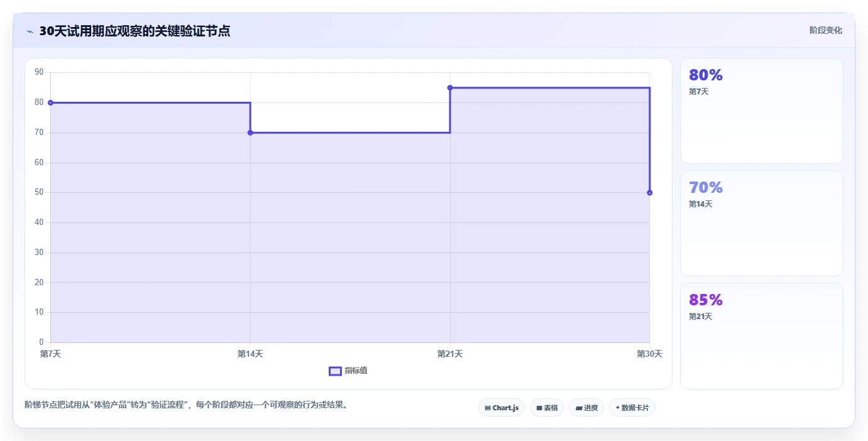The width and height of the screenshot is (868, 441).
Task: Click the 30 y-axis value
Action: point(39,253)
